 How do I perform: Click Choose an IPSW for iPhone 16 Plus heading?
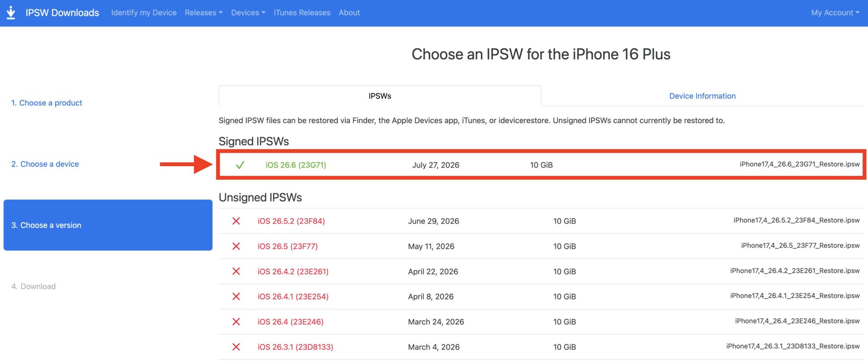pos(541,54)
